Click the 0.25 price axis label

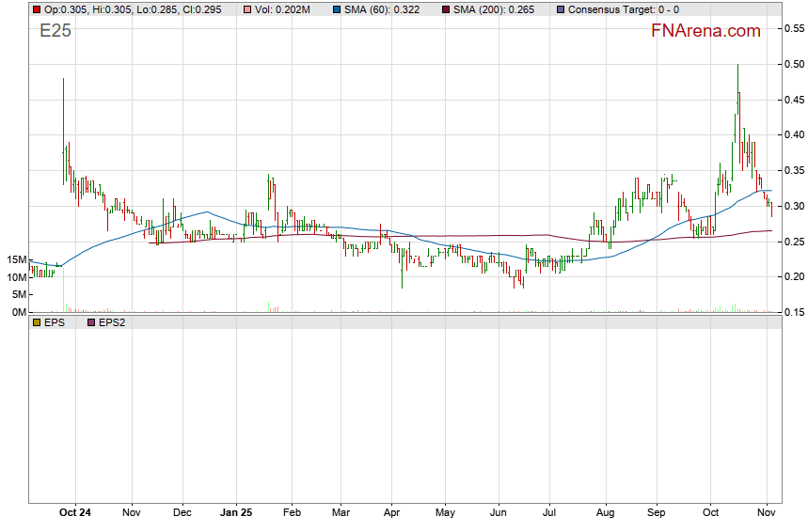(794, 242)
